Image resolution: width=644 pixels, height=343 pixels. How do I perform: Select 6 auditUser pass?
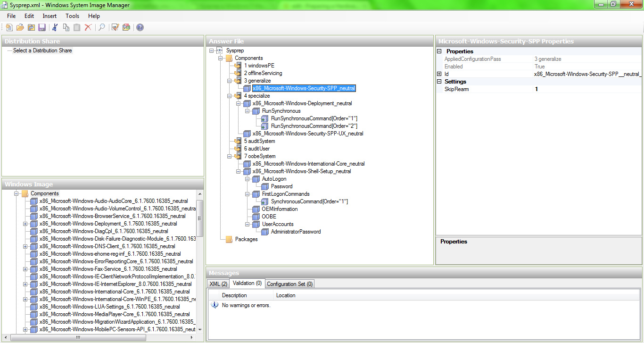tap(257, 149)
